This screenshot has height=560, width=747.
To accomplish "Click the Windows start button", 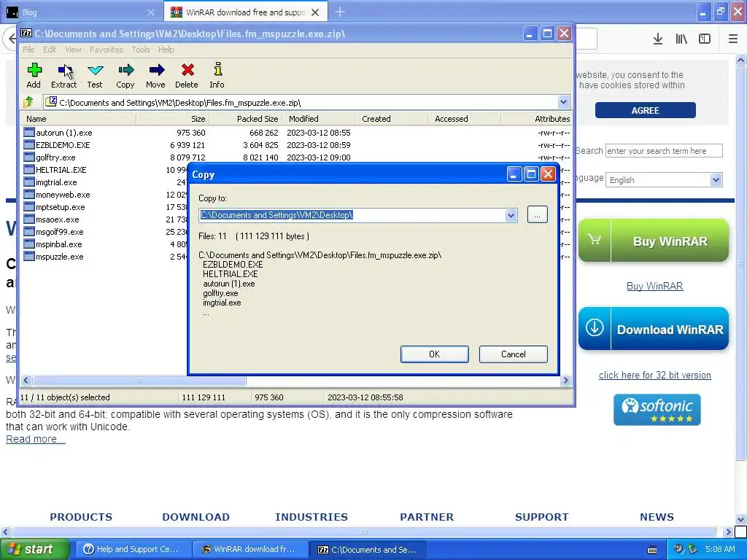I will click(x=34, y=549).
